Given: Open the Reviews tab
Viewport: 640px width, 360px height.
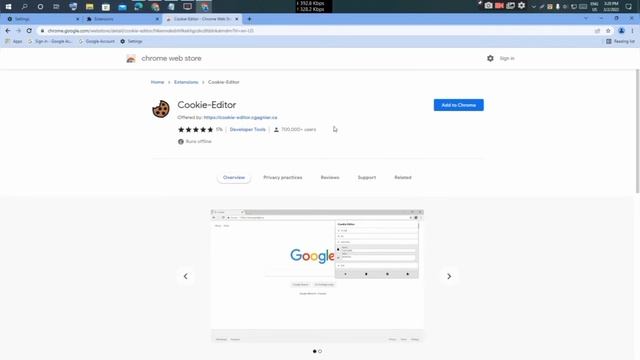Looking at the screenshot, I should (330, 178).
